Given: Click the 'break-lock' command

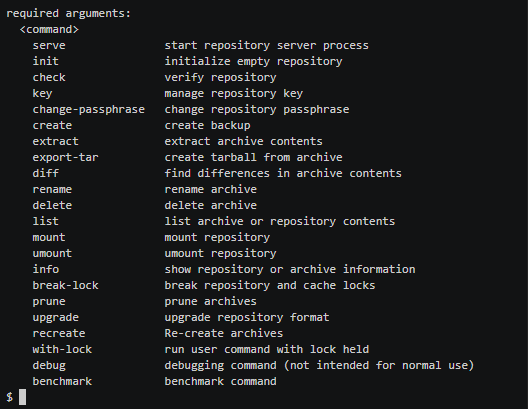Looking at the screenshot, I should pos(65,285).
